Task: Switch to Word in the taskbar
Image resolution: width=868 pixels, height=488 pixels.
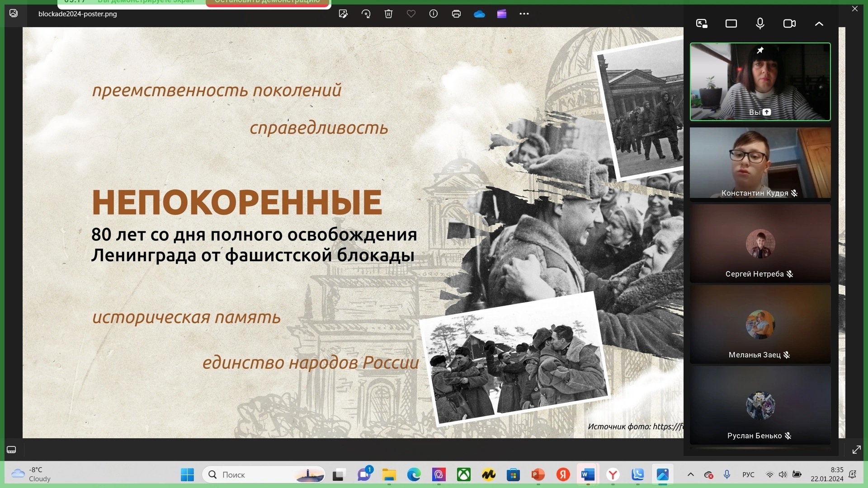Action: (x=588, y=475)
